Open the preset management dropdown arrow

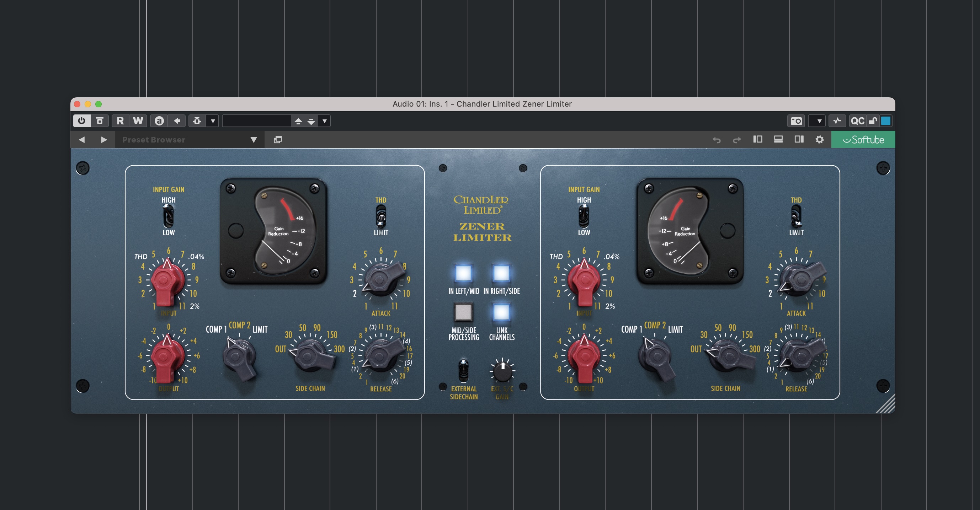pos(325,121)
